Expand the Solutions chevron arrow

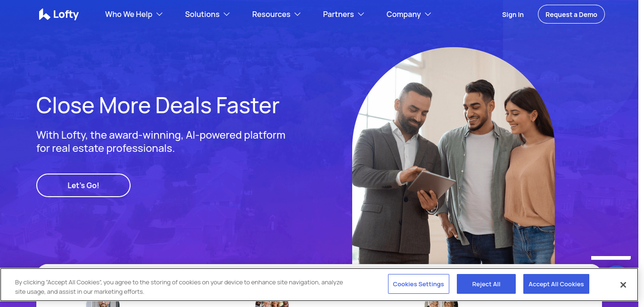tap(227, 15)
